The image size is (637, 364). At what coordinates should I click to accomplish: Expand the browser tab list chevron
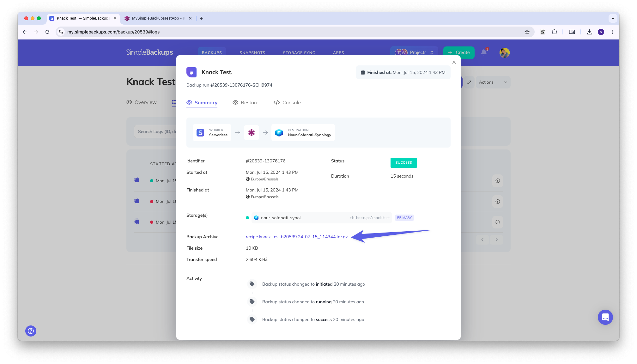(x=613, y=18)
